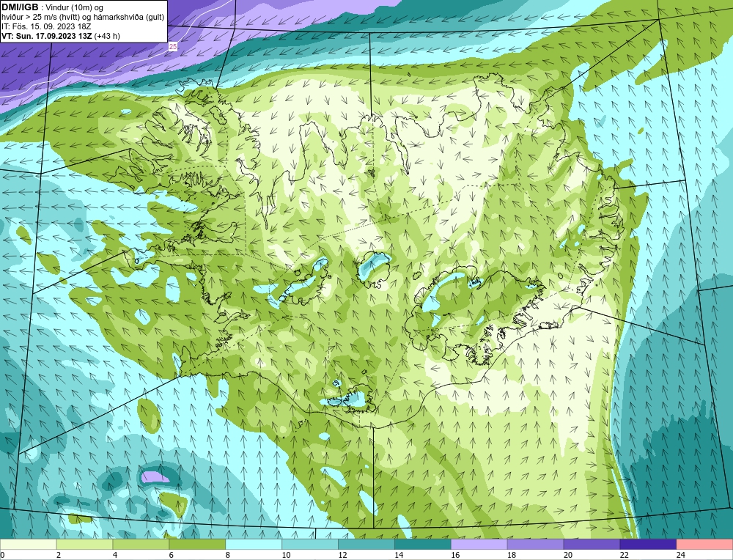Click the 4–6 m/s green legend swatch
The width and height of the screenshot is (733, 560).
point(141,544)
